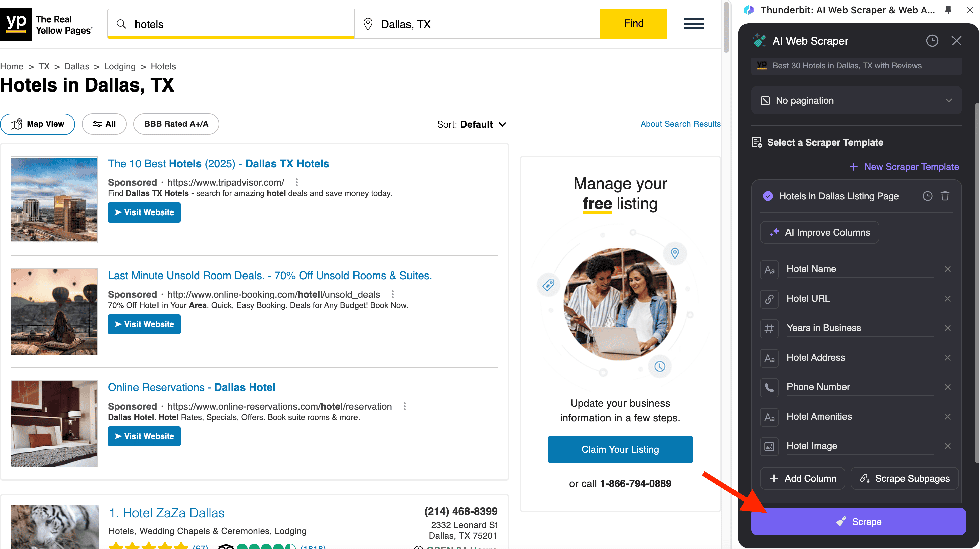Go to Lodging breadcrumb

[120, 67]
